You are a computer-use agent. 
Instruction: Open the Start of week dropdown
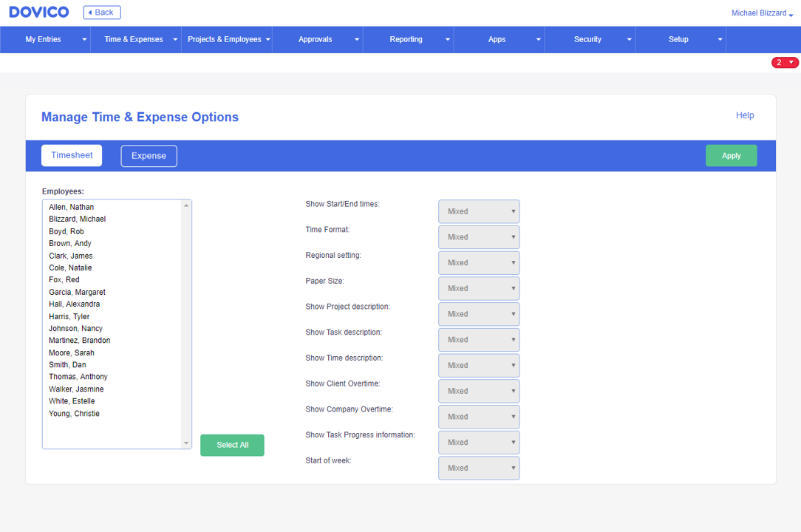479,468
